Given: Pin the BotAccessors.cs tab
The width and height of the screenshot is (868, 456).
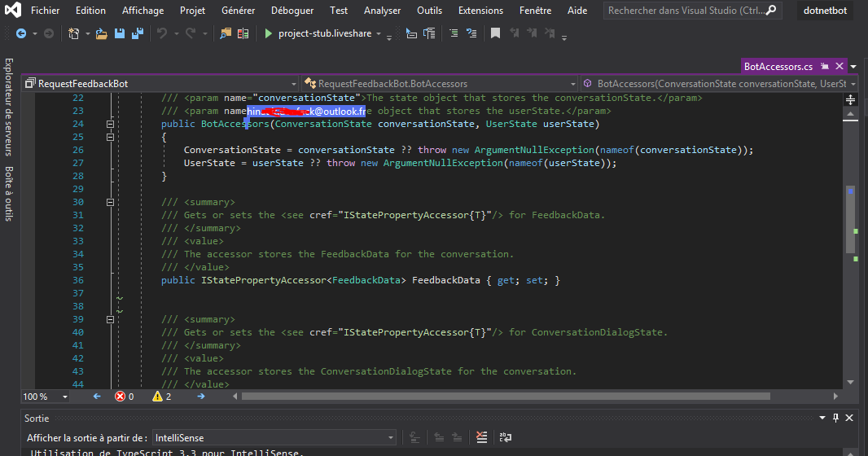Looking at the screenshot, I should [825, 66].
